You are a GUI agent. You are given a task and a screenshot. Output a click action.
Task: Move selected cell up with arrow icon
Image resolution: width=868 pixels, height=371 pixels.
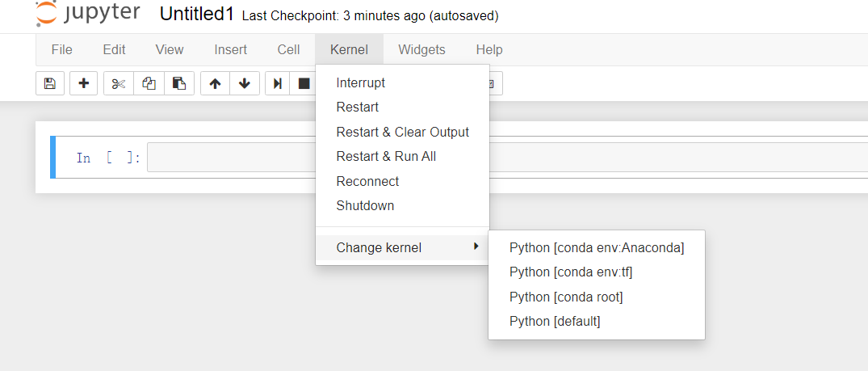tap(215, 83)
